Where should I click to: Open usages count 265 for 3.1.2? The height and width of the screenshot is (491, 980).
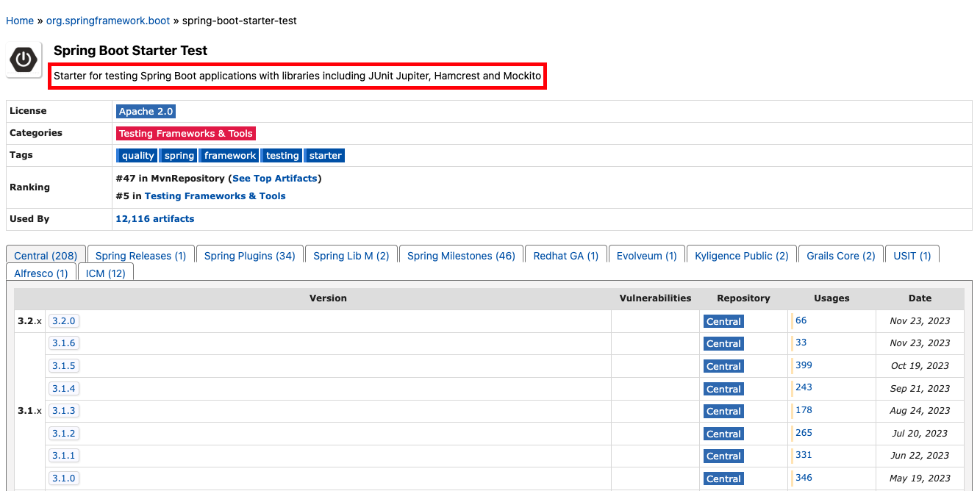pyautogui.click(x=804, y=433)
